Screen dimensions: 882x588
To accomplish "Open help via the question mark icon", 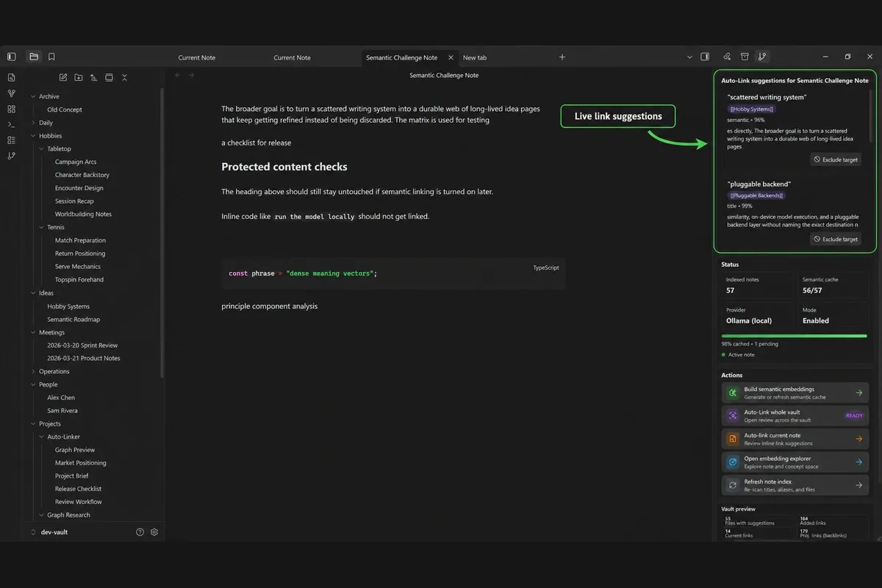I will (x=140, y=532).
